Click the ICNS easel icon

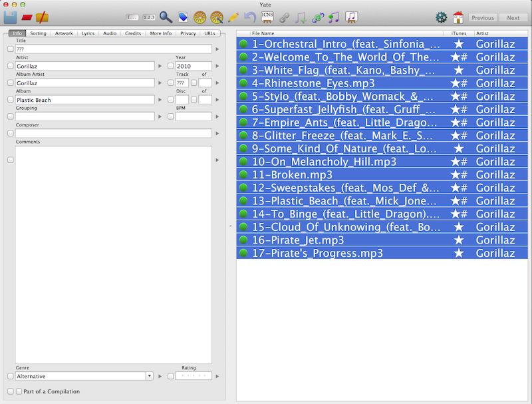point(267,17)
